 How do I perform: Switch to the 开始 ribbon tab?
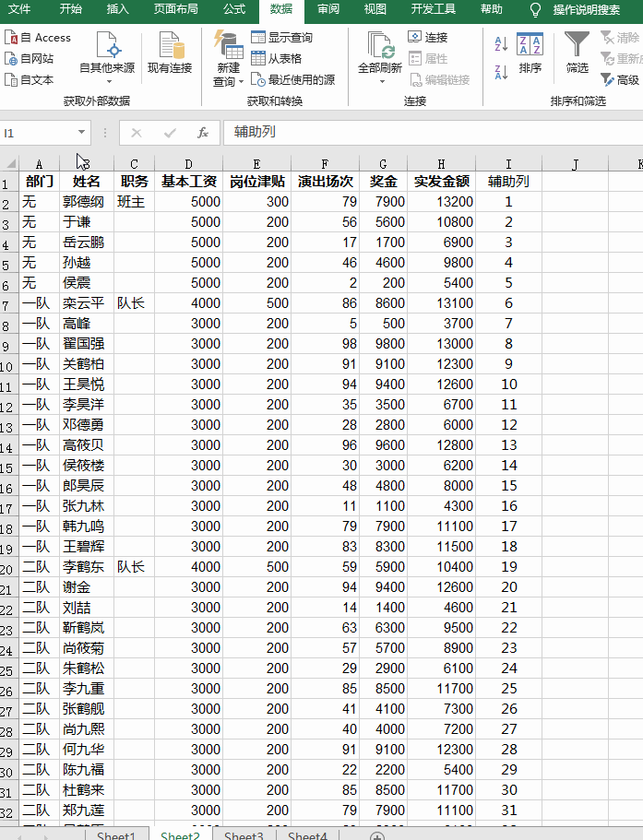71,9
